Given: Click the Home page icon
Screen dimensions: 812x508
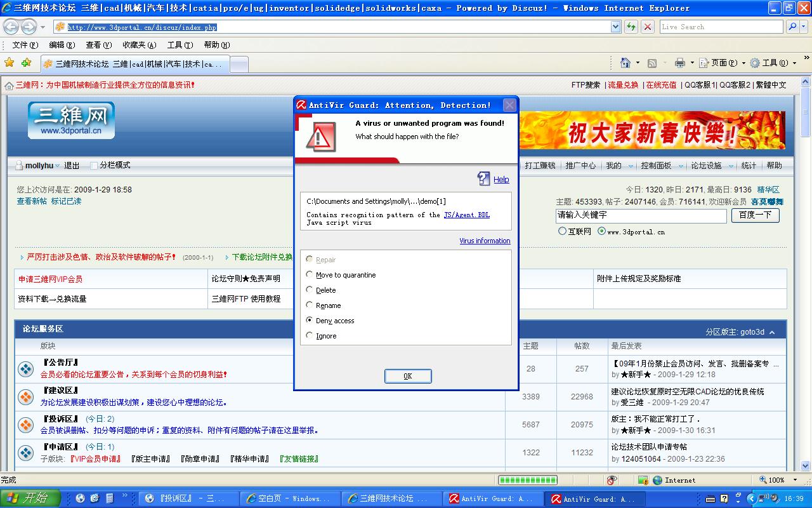Looking at the screenshot, I should point(625,63).
